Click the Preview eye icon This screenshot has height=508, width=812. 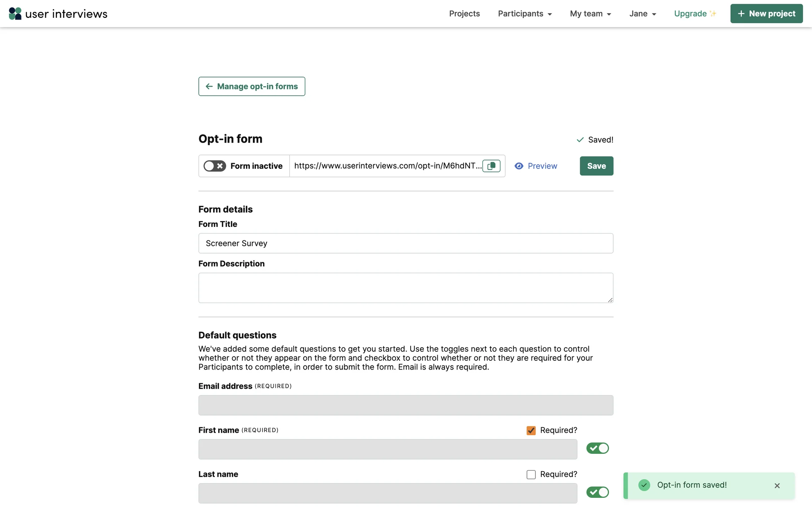tap(519, 166)
